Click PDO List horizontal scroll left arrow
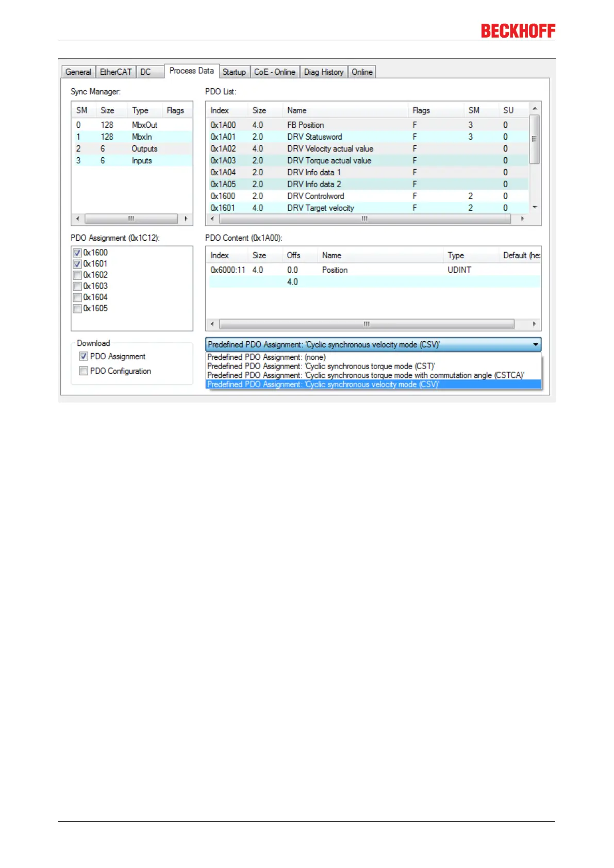The height and width of the screenshot is (868, 614). [212, 219]
